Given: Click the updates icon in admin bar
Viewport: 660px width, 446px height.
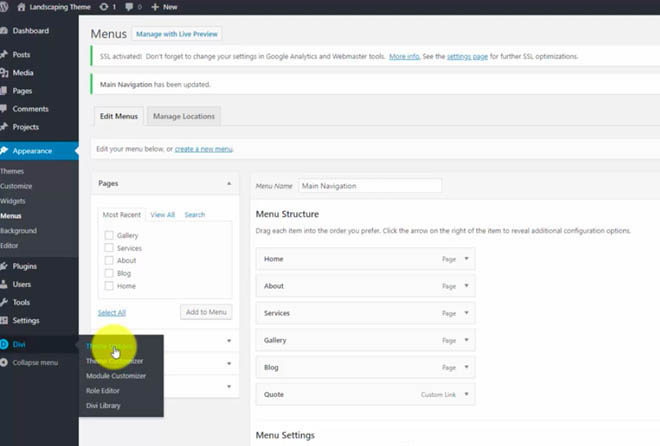Looking at the screenshot, I should coord(104,7).
